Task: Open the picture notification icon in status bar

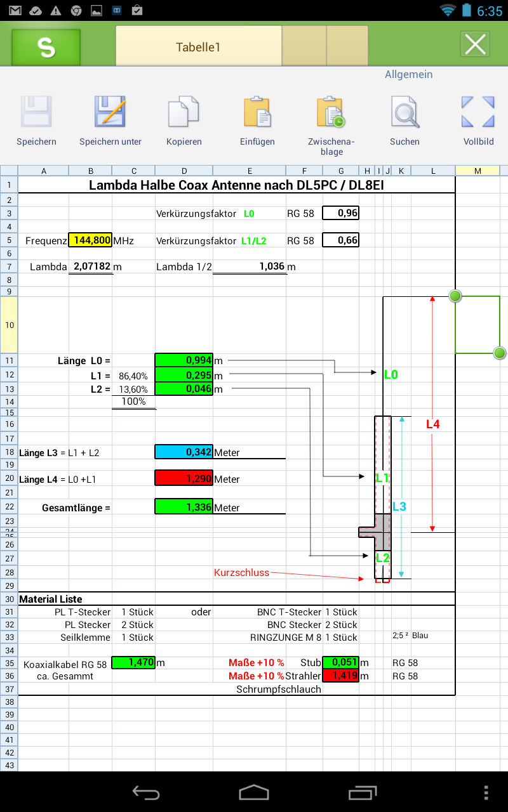Action: 96,11
